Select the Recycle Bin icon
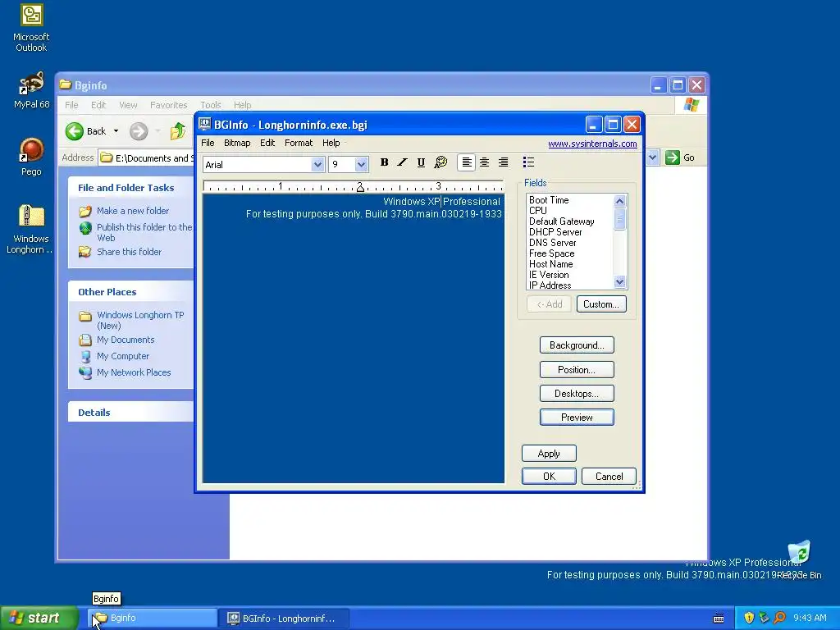The width and height of the screenshot is (840, 630). click(x=799, y=559)
